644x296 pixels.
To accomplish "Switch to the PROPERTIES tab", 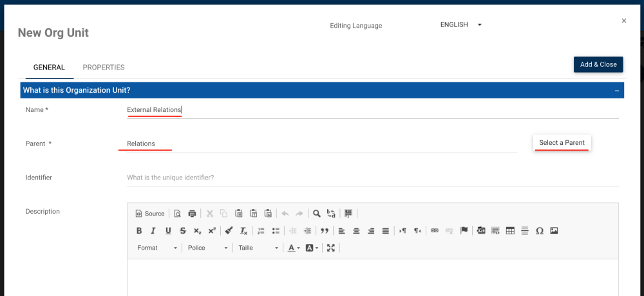I will [104, 68].
